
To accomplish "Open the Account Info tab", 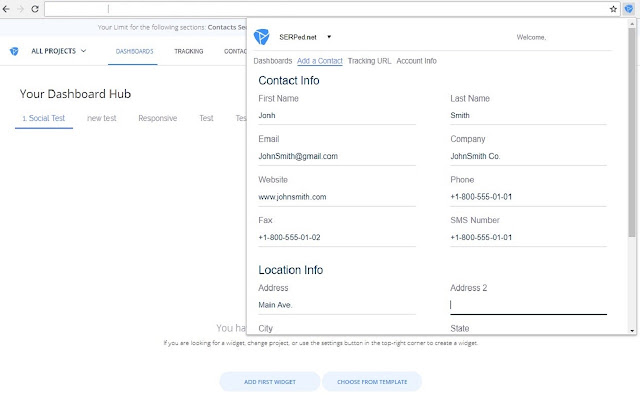I will [416, 61].
